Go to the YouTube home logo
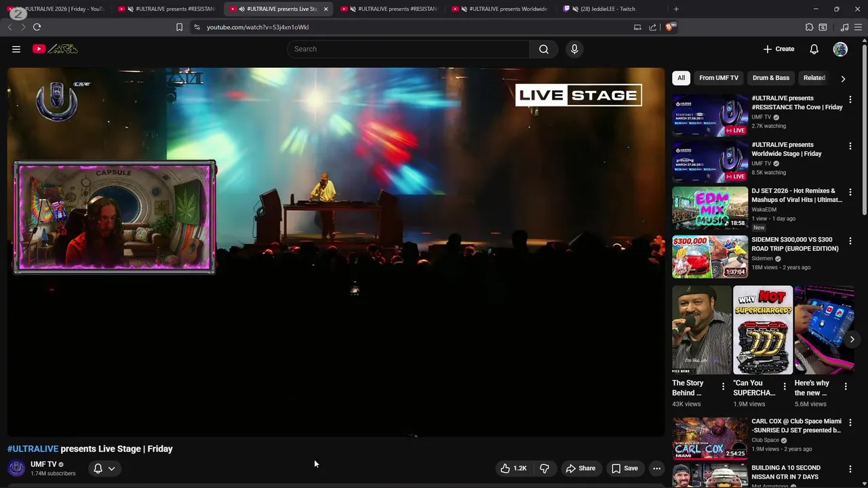Screen dimensions: 868x488 tap(55, 49)
